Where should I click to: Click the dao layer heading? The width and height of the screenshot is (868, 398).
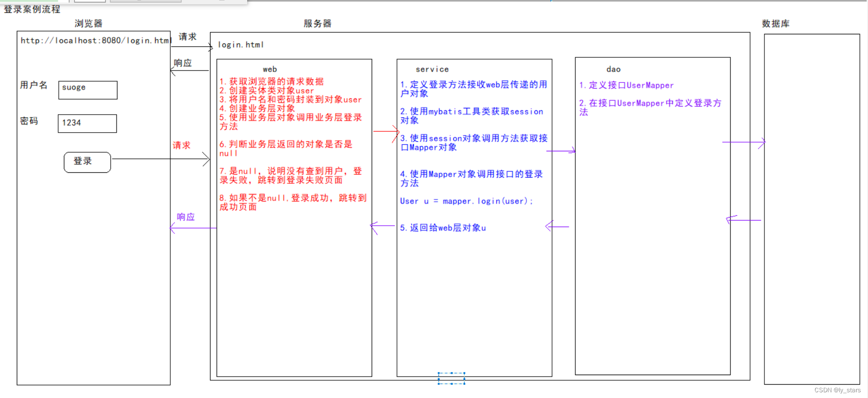coord(614,69)
